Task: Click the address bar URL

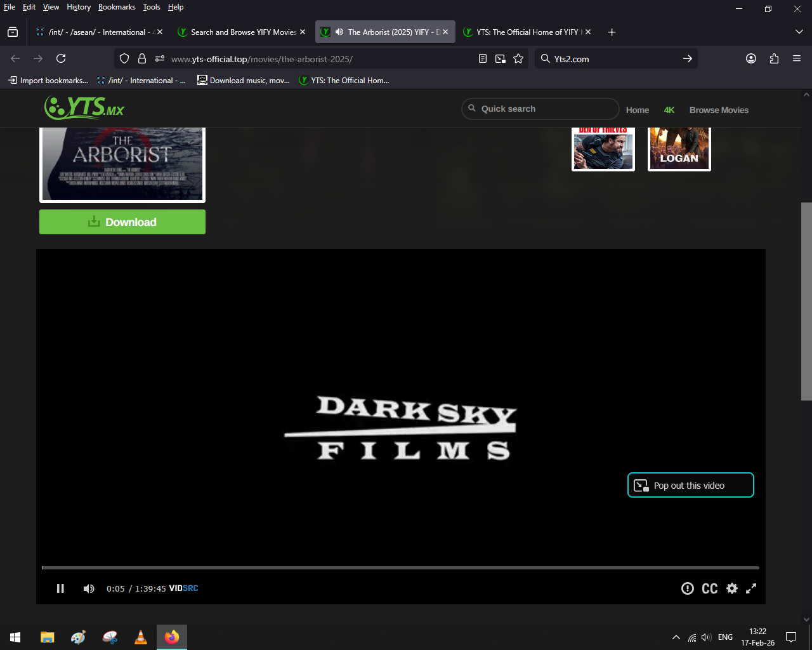Action: tap(262, 59)
